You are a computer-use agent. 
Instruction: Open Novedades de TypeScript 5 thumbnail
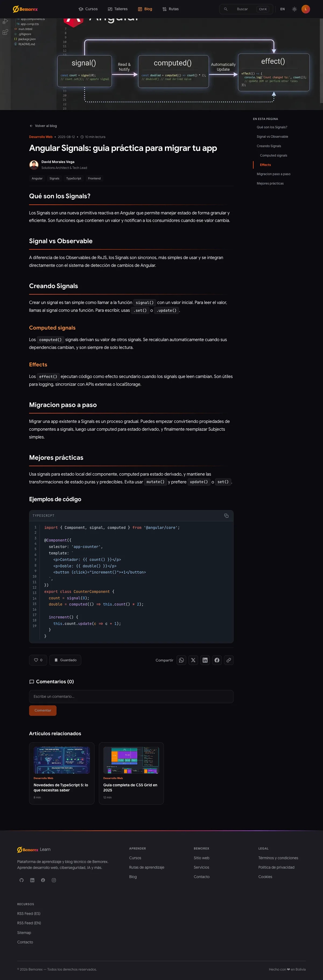(x=62, y=760)
